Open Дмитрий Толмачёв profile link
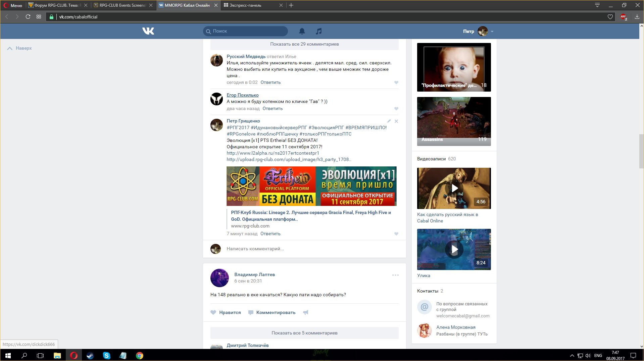 [x=247, y=345]
